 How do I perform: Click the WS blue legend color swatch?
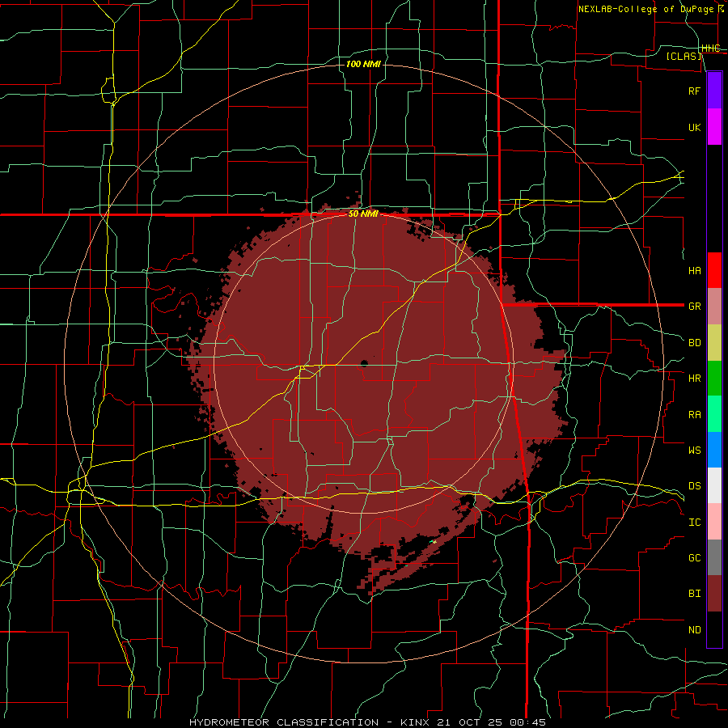coord(714,450)
